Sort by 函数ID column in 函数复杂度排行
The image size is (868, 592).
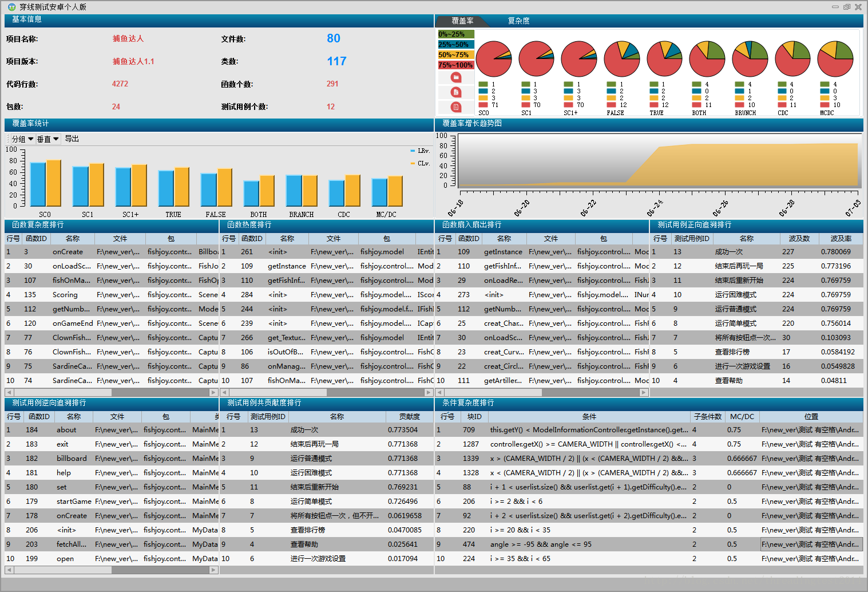[36, 239]
